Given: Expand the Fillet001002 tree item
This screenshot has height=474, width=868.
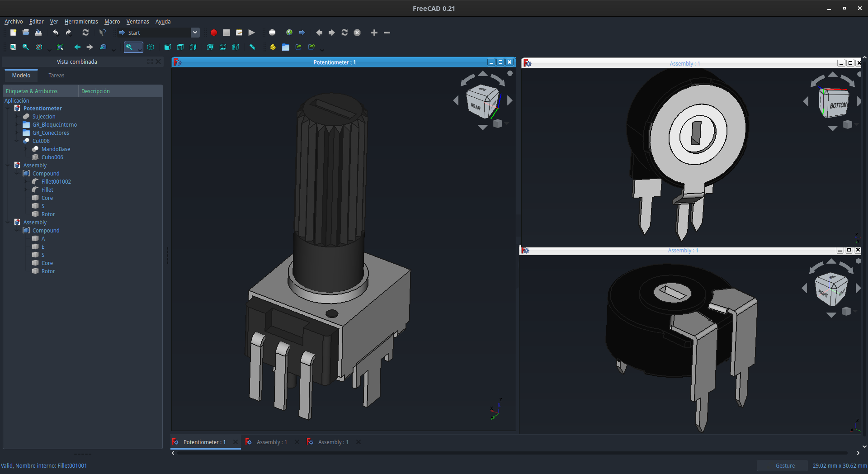Looking at the screenshot, I should pos(26,182).
